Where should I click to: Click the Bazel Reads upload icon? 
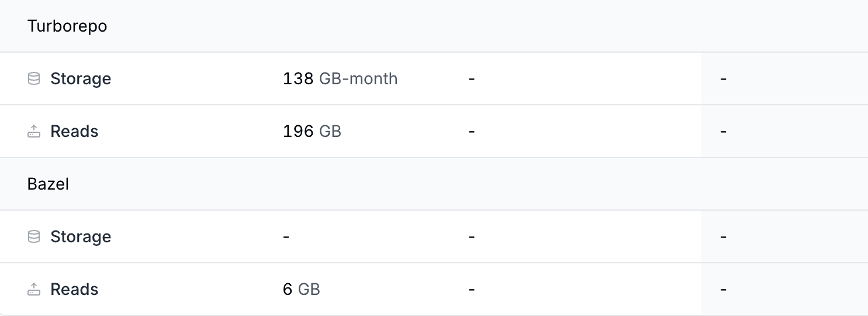[x=34, y=289]
